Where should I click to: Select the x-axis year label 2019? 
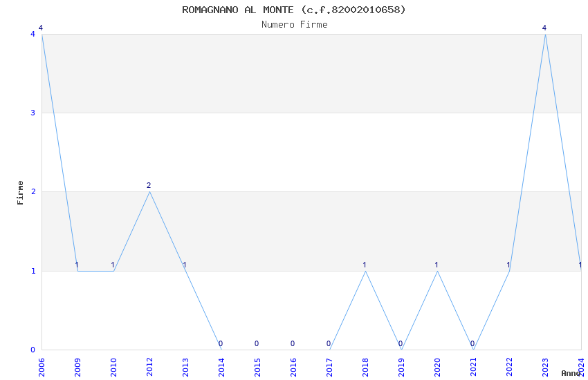click(x=402, y=368)
